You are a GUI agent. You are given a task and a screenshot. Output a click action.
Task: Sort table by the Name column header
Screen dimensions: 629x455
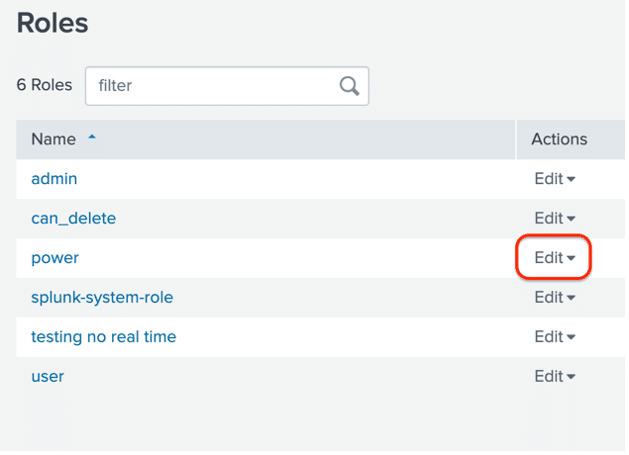tap(53, 139)
